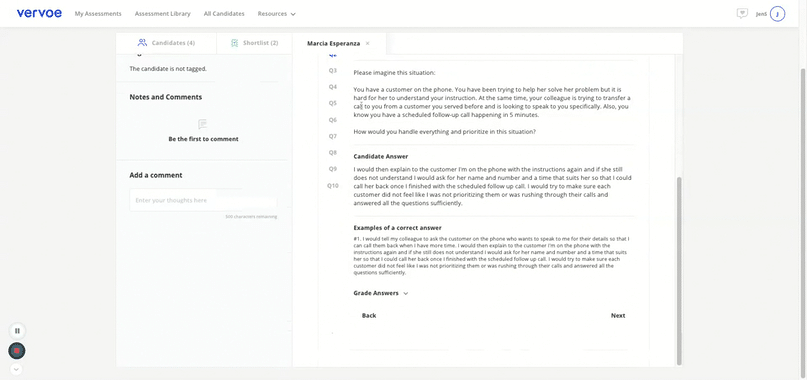The width and height of the screenshot is (807, 380).
Task: Expand the recorder options chevron
Action: (x=16, y=369)
